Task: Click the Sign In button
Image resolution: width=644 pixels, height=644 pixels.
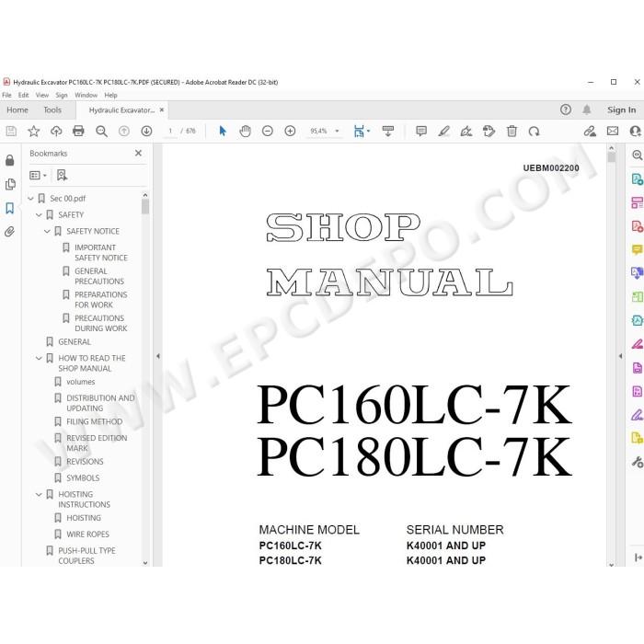Action: click(x=621, y=109)
